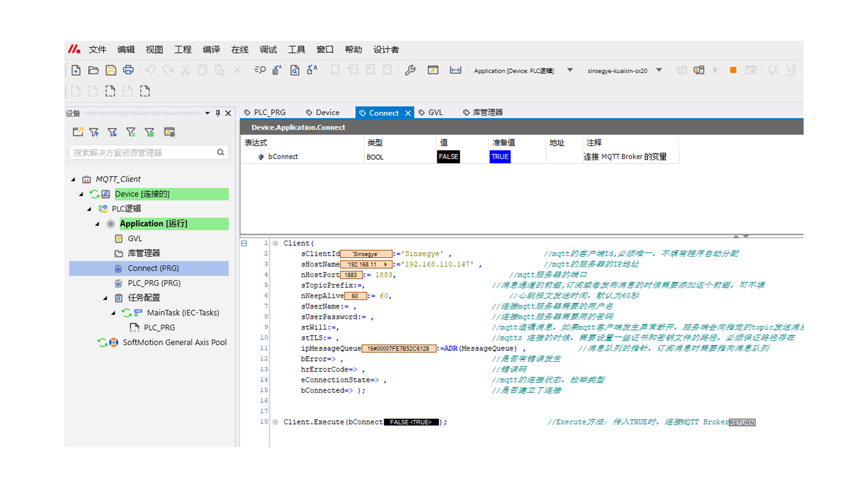Viewport: 868px width, 488px height.
Task: Click the logout device connection icon
Action: [699, 70]
